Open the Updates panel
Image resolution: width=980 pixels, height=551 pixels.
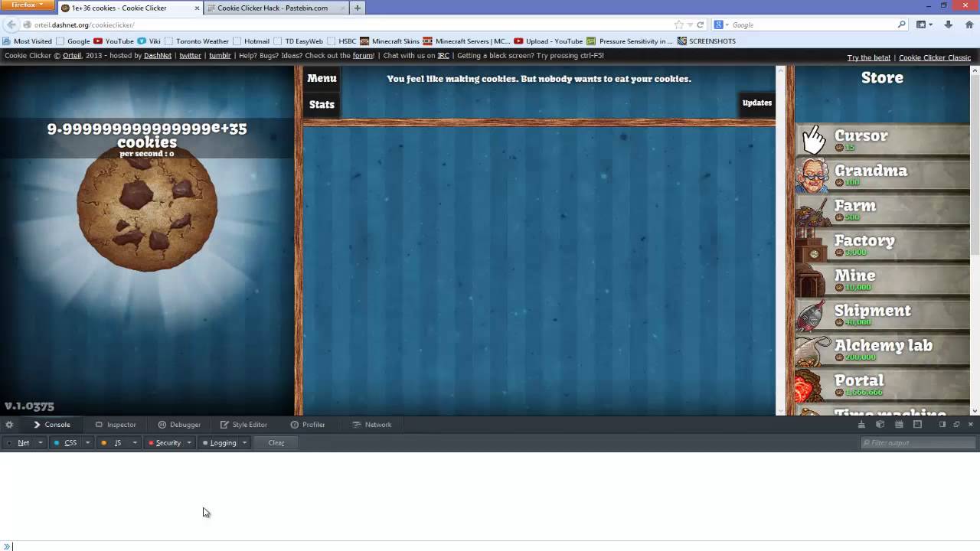(757, 103)
